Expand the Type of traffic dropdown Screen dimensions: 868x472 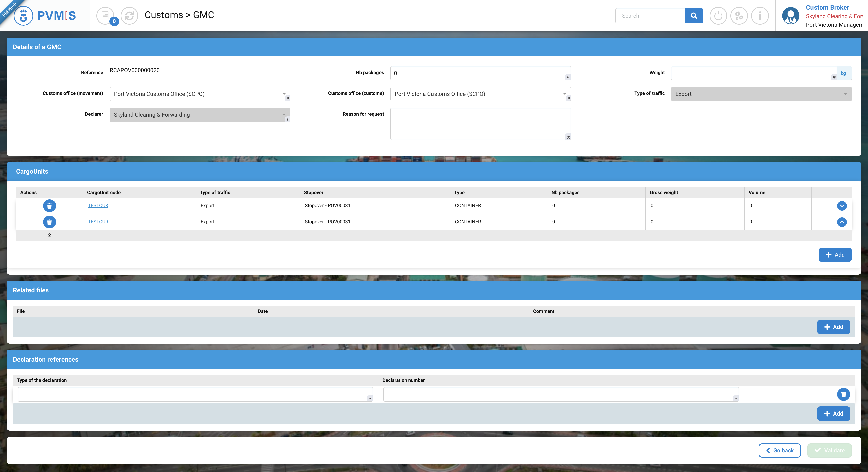[x=761, y=94]
